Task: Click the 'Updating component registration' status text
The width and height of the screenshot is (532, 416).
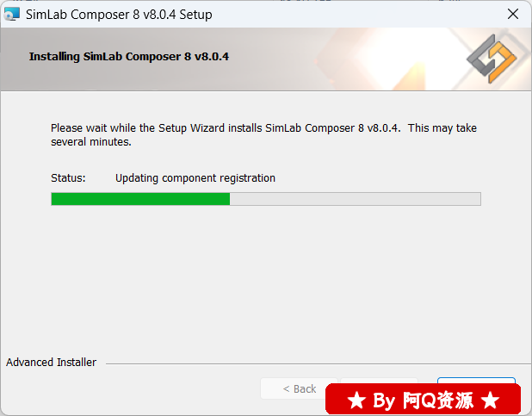Action: pyautogui.click(x=195, y=178)
